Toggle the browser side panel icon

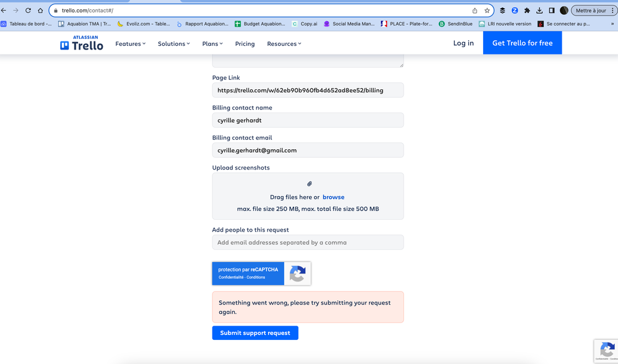point(552,11)
